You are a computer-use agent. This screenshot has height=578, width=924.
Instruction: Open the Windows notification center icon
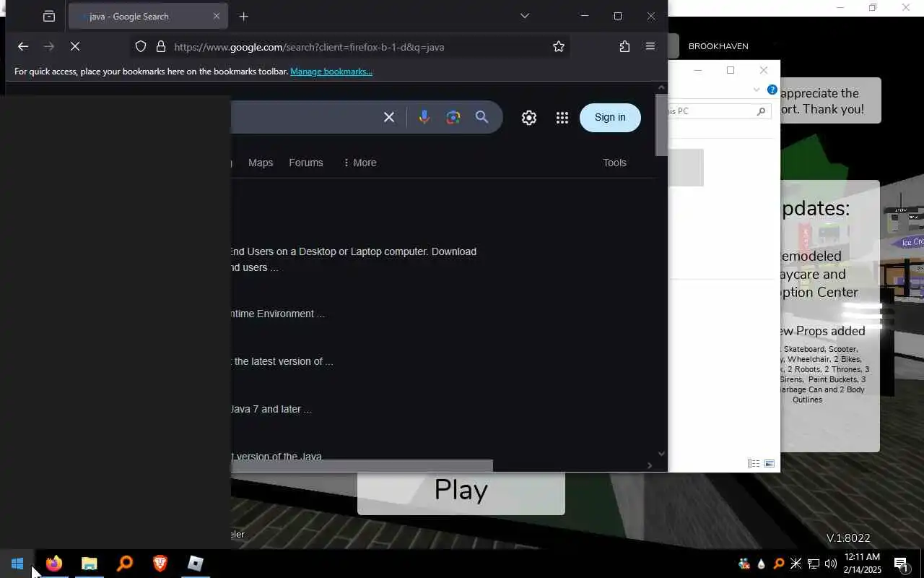coord(902,564)
